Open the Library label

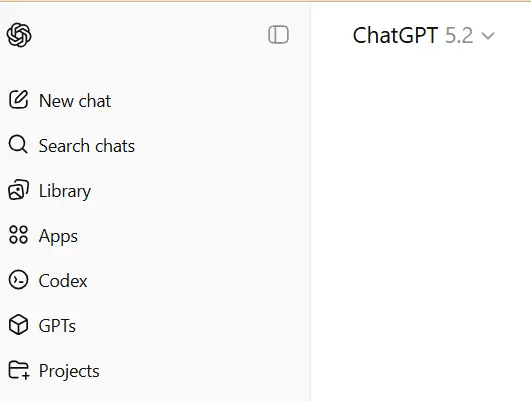click(65, 191)
